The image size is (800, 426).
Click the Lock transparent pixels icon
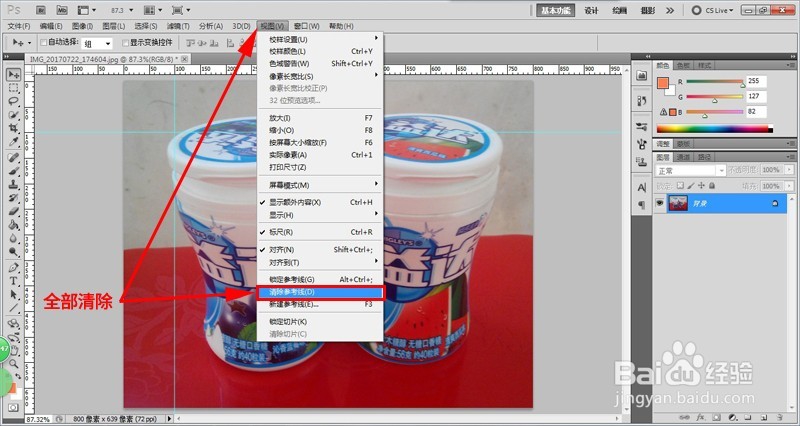tap(680, 186)
